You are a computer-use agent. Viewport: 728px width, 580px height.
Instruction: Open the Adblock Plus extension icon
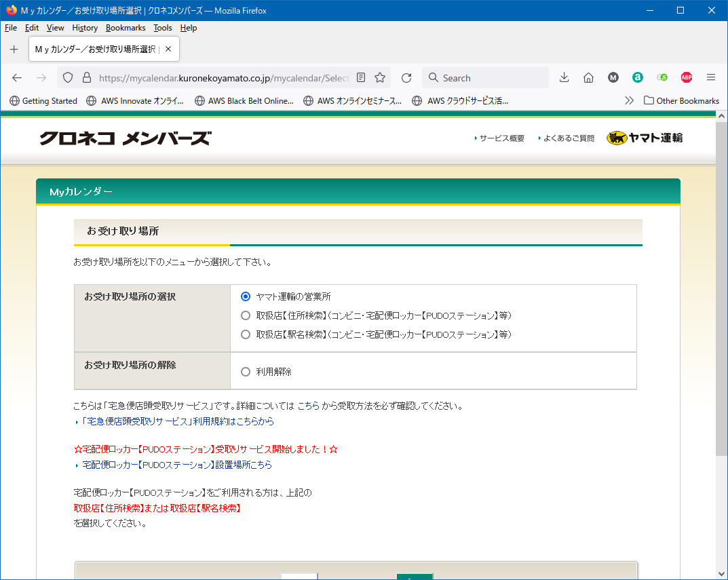[x=686, y=78]
